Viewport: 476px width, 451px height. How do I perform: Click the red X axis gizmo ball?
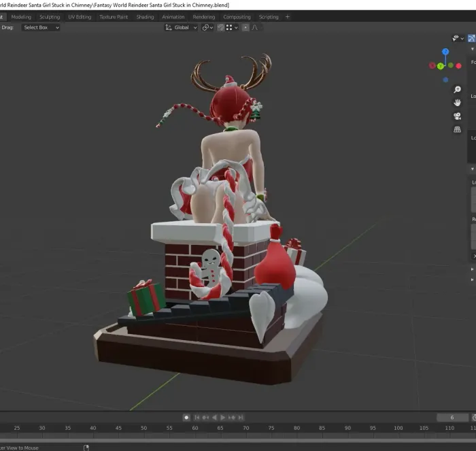point(432,66)
